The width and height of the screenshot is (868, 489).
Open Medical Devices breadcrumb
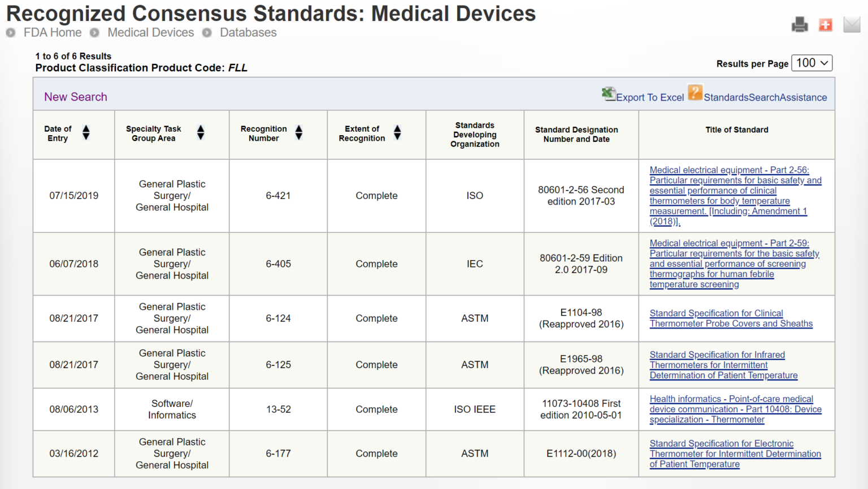pos(150,33)
